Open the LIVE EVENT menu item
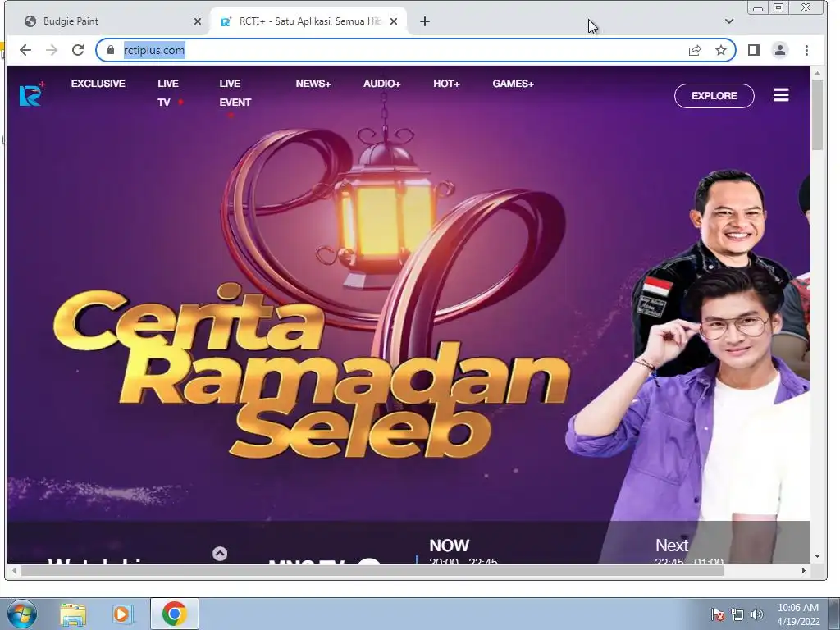Viewport: 840px width, 630px height. [235, 93]
